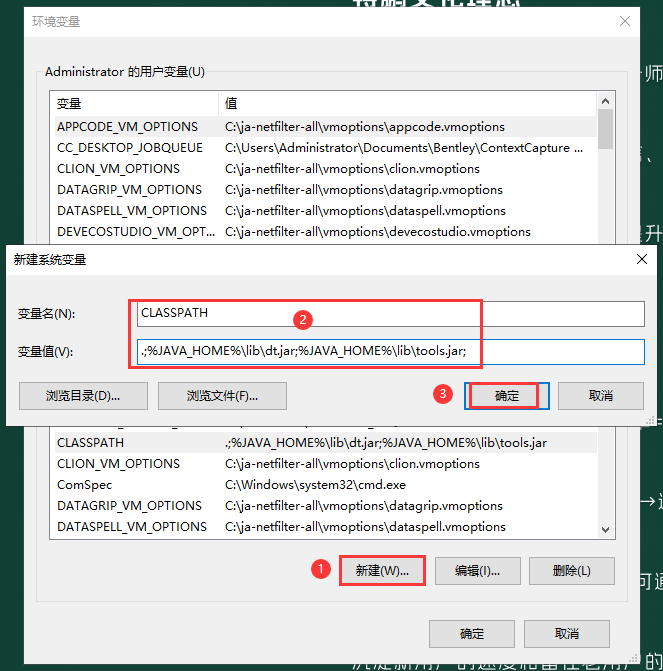Click the 新建(W)... button
The image size is (663, 671).
[382, 570]
